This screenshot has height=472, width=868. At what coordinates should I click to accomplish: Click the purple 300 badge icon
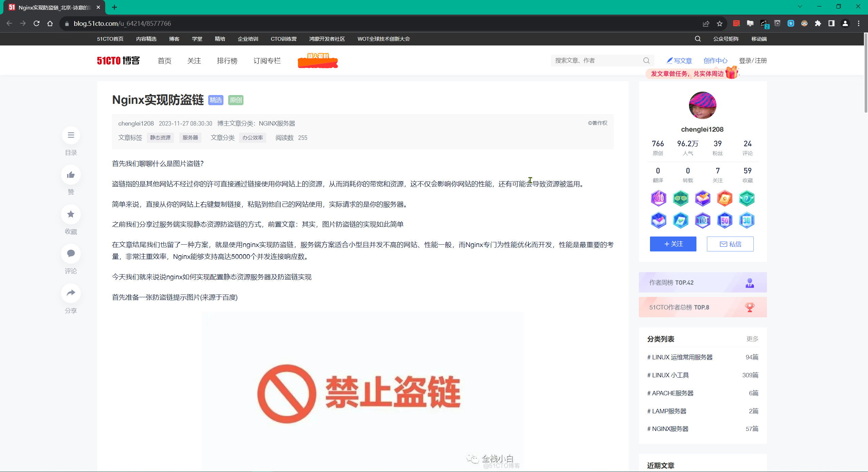(658, 198)
